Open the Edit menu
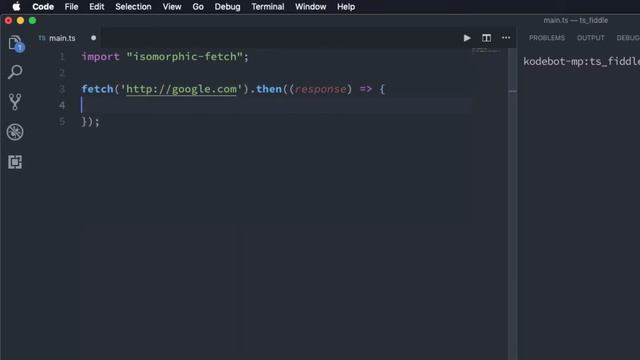640x360 pixels. coord(97,7)
